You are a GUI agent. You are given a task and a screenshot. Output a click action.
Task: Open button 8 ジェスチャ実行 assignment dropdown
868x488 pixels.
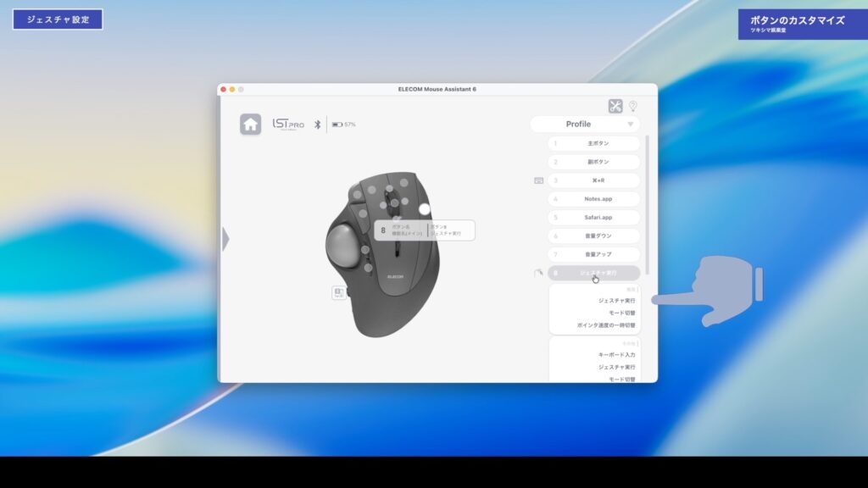pos(593,273)
